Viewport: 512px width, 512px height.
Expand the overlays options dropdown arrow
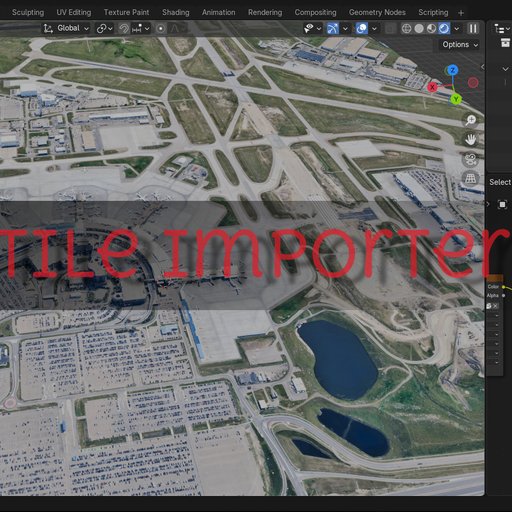[374, 29]
